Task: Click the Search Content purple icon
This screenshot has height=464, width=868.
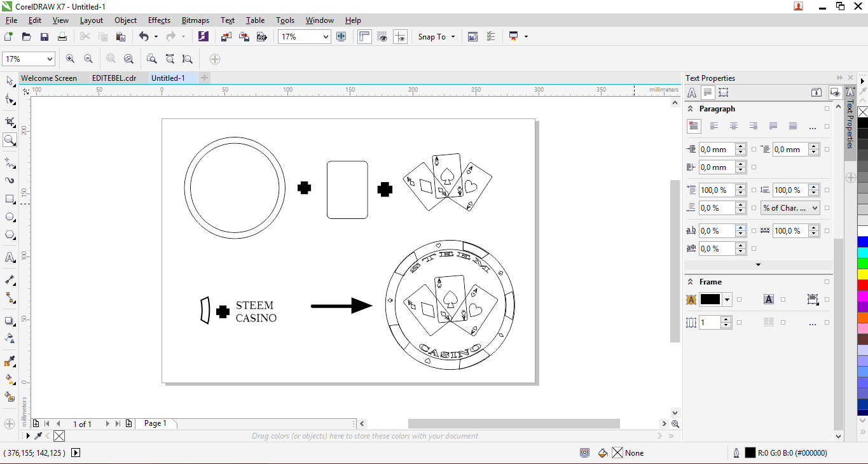Action: 203,37
